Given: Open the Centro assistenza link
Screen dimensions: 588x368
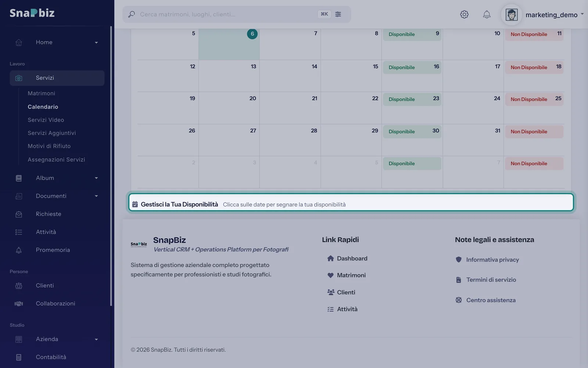Looking at the screenshot, I should tap(485, 300).
